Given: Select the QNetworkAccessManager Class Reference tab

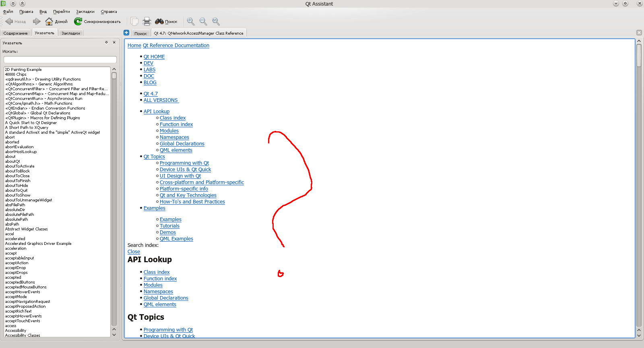Looking at the screenshot, I should click(198, 33).
